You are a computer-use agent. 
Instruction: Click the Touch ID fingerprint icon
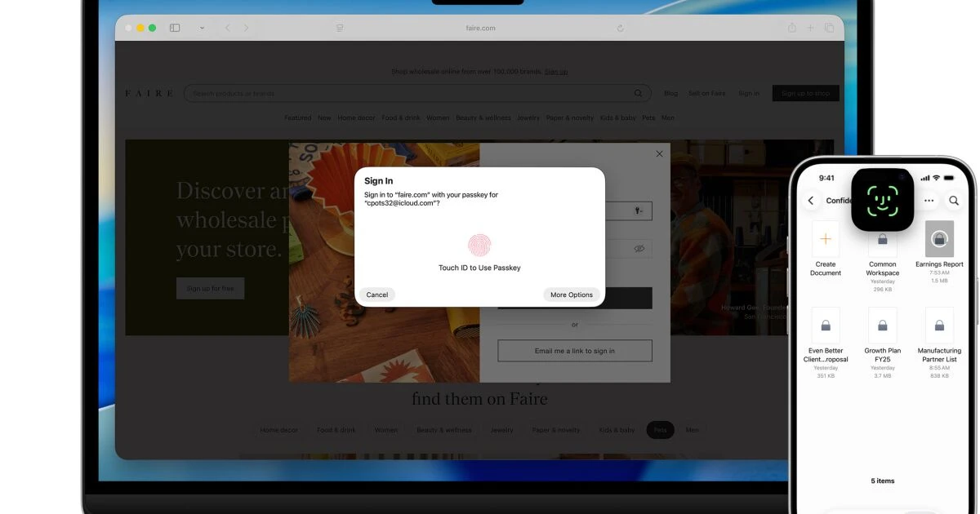coord(479,246)
